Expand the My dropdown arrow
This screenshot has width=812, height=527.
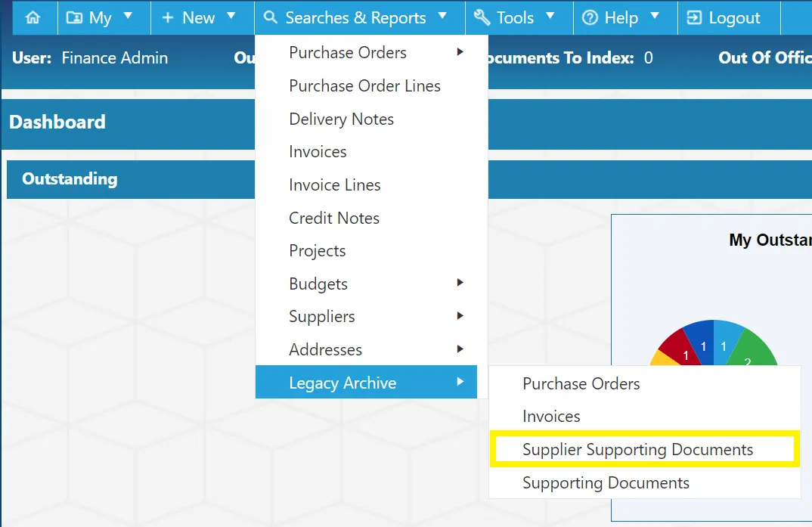click(x=128, y=16)
